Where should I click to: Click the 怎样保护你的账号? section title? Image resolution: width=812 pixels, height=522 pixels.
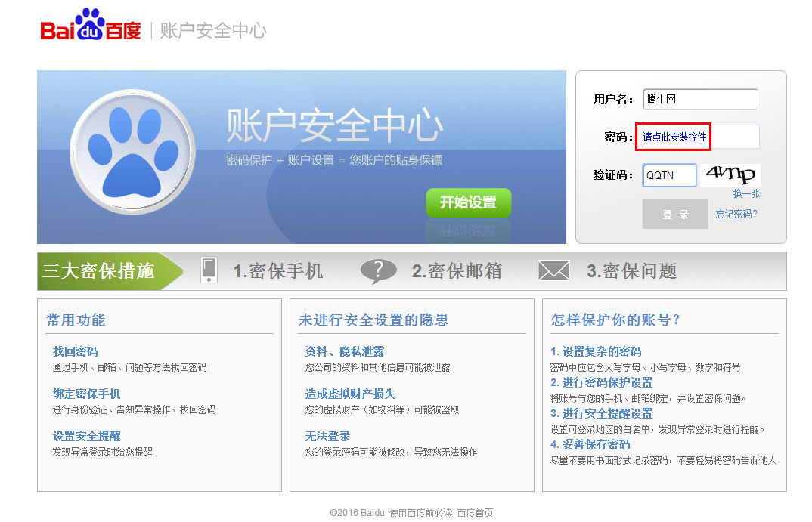615,320
